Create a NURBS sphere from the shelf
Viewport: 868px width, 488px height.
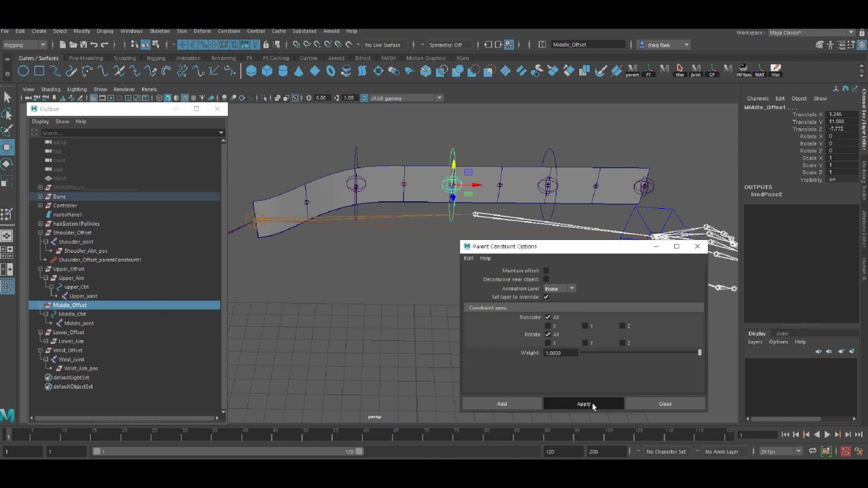tap(251, 71)
